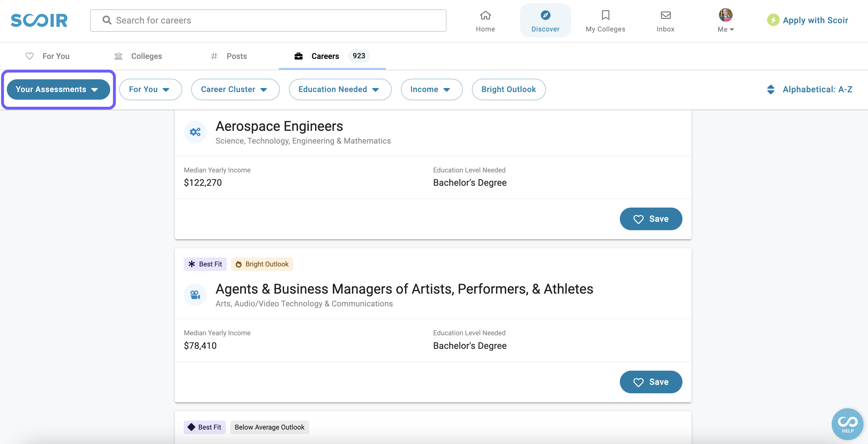Open the Discover section

[x=545, y=21]
